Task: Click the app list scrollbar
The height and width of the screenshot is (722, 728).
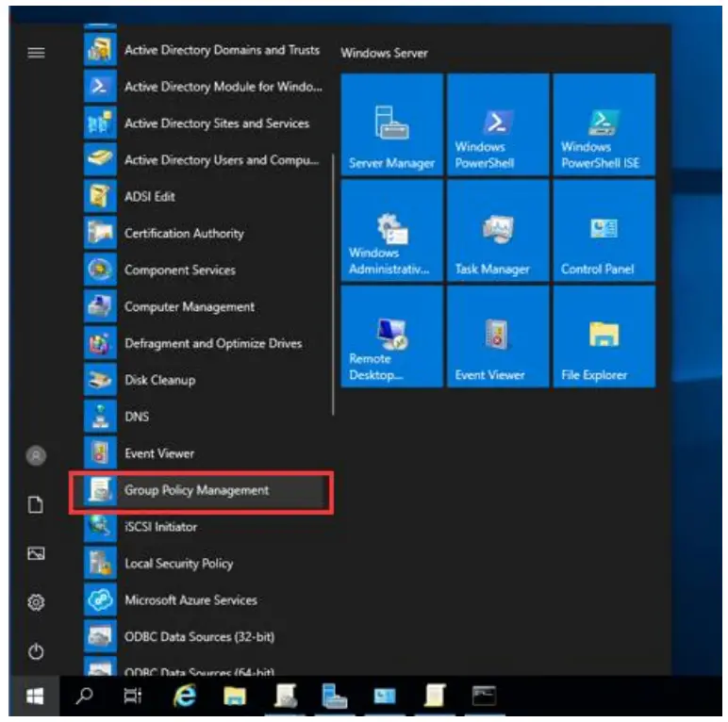Action: [334, 285]
